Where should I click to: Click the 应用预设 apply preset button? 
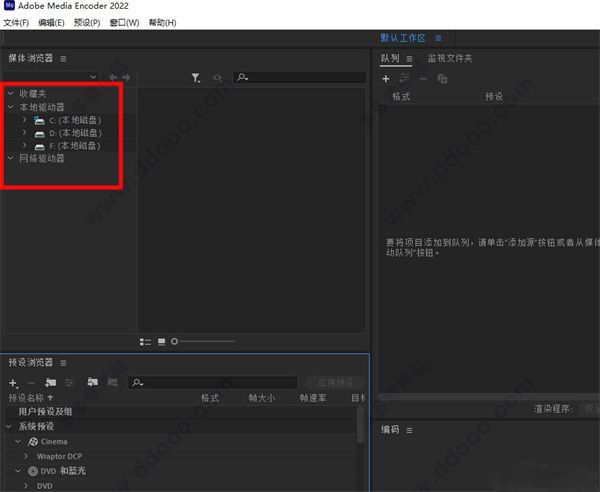(335, 382)
